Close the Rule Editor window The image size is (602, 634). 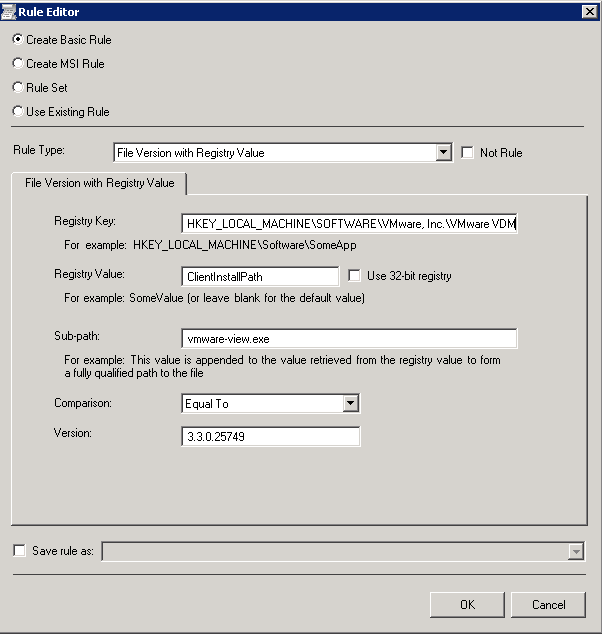[x=590, y=11]
